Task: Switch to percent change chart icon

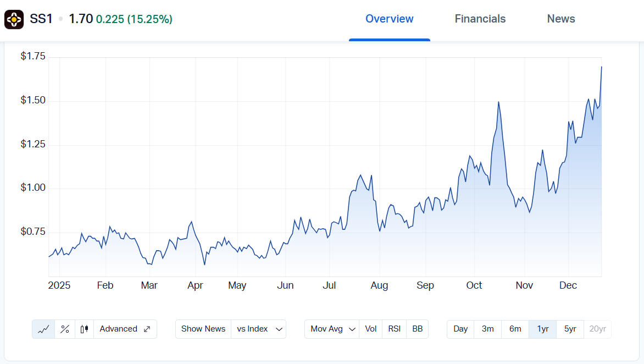Action: [x=65, y=329]
